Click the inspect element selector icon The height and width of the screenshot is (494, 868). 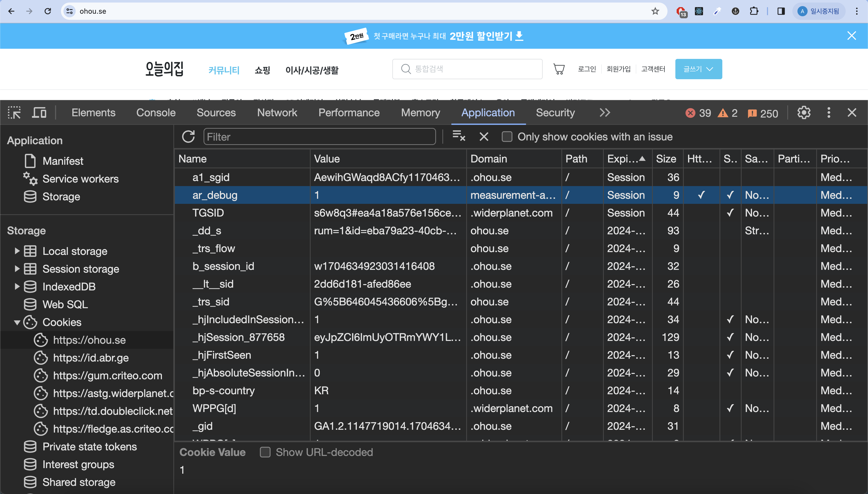pos(14,113)
